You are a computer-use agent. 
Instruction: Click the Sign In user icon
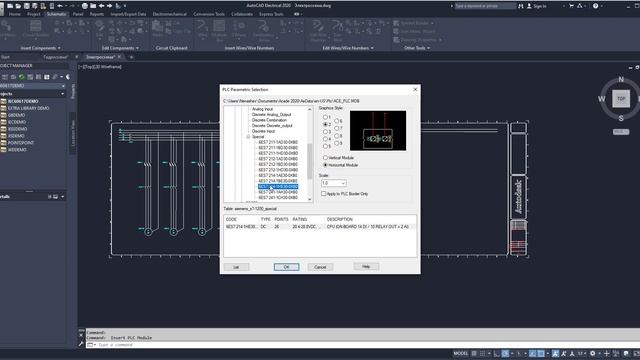click(529, 6)
